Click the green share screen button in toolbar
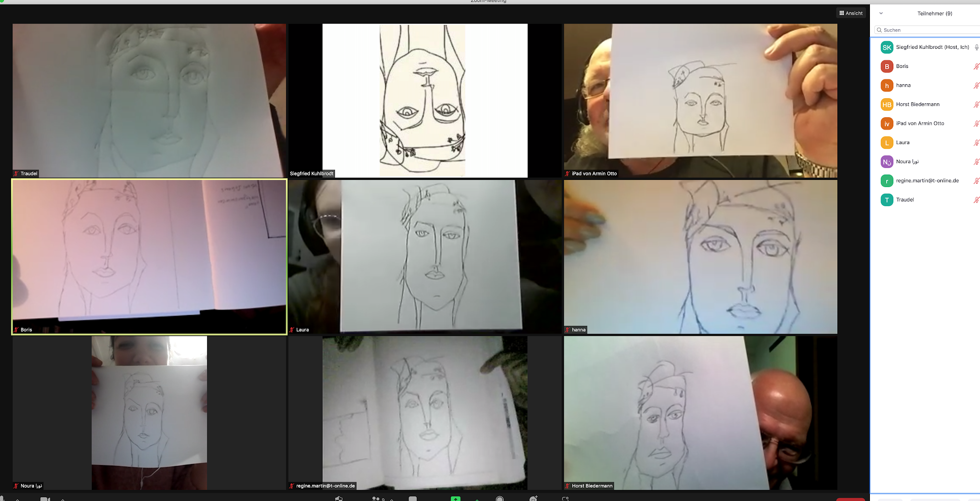 (x=456, y=499)
